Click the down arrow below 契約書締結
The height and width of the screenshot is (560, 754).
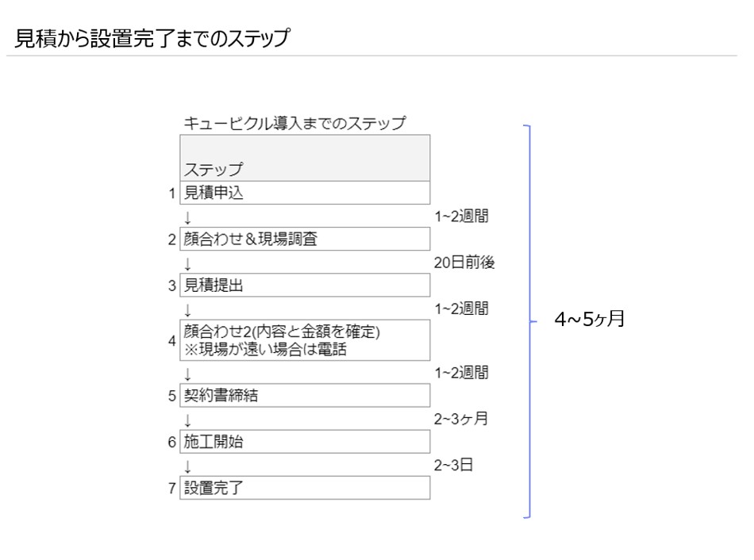pos(187,420)
